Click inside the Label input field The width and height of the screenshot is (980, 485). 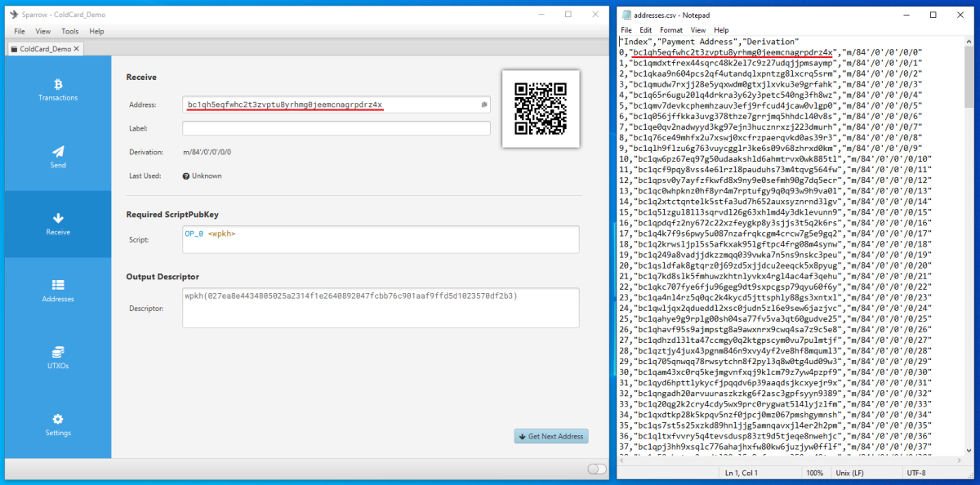(336, 128)
